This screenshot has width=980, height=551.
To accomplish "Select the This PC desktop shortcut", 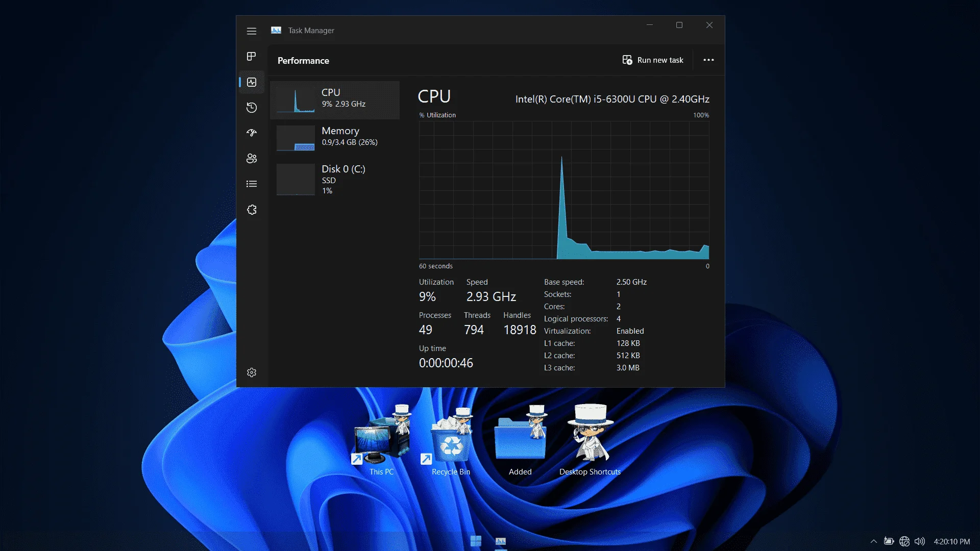I will 381,441.
